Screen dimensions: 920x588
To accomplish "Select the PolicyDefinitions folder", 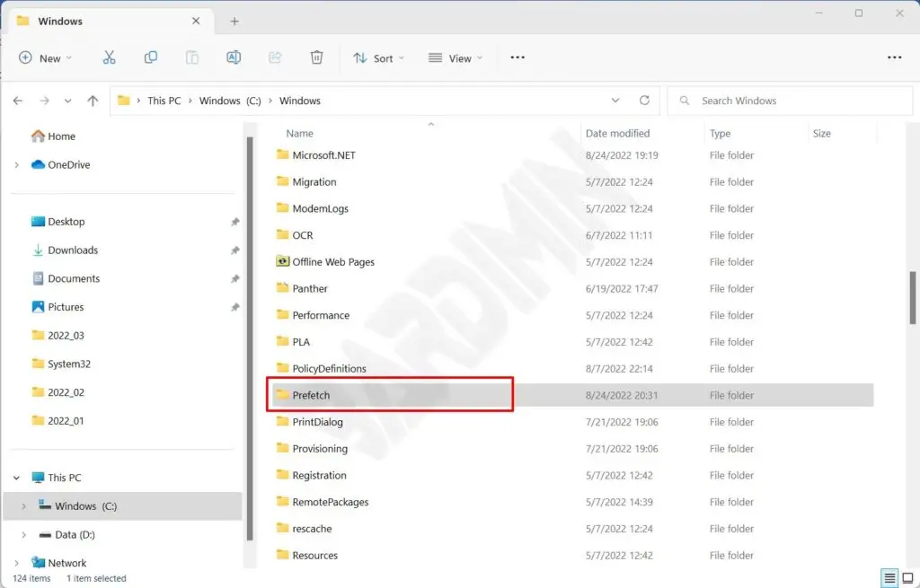I will [329, 369].
